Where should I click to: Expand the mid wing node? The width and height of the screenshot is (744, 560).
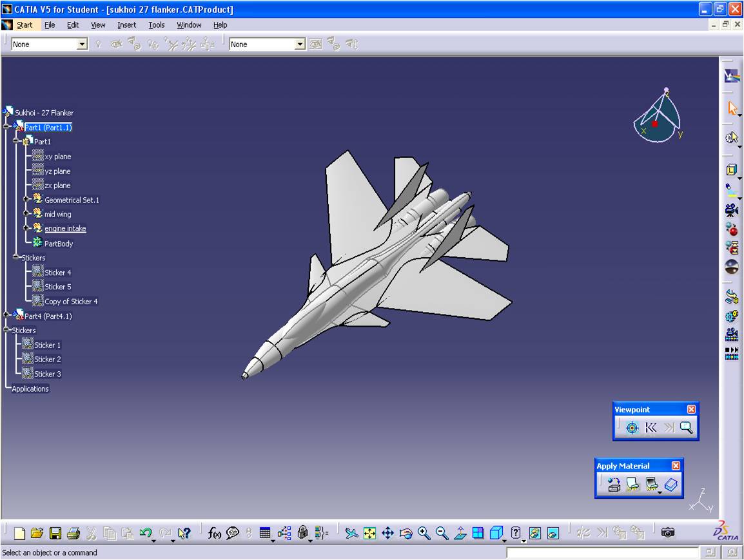(26, 213)
